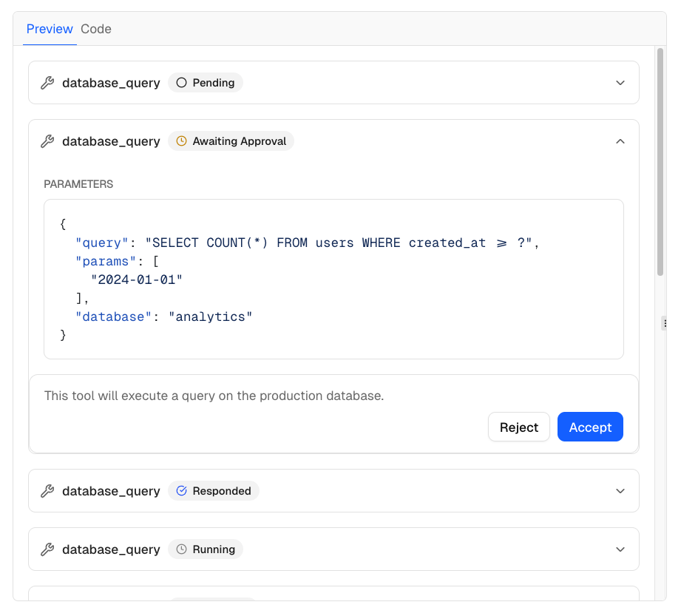Switch to the Code tab
Screen dimensions: 681x616
pos(96,29)
